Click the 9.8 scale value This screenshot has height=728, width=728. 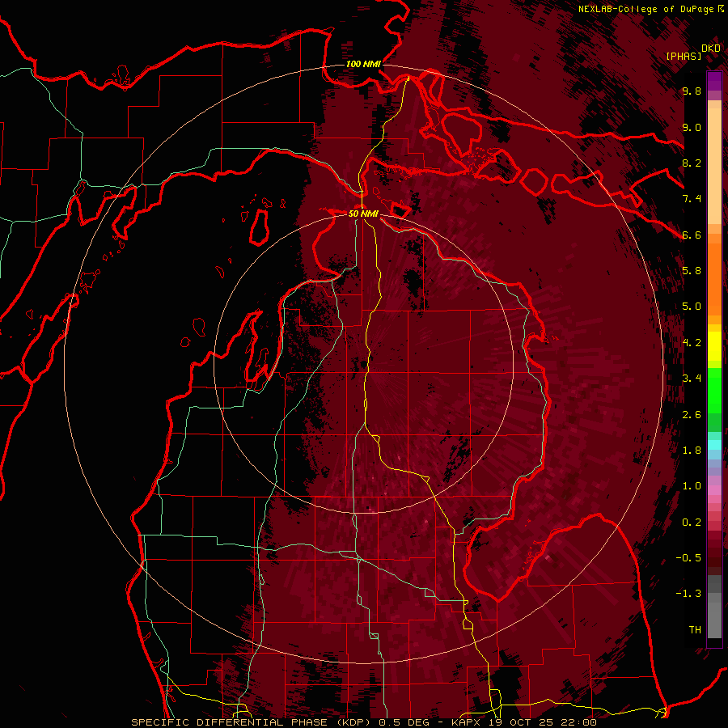(x=692, y=91)
